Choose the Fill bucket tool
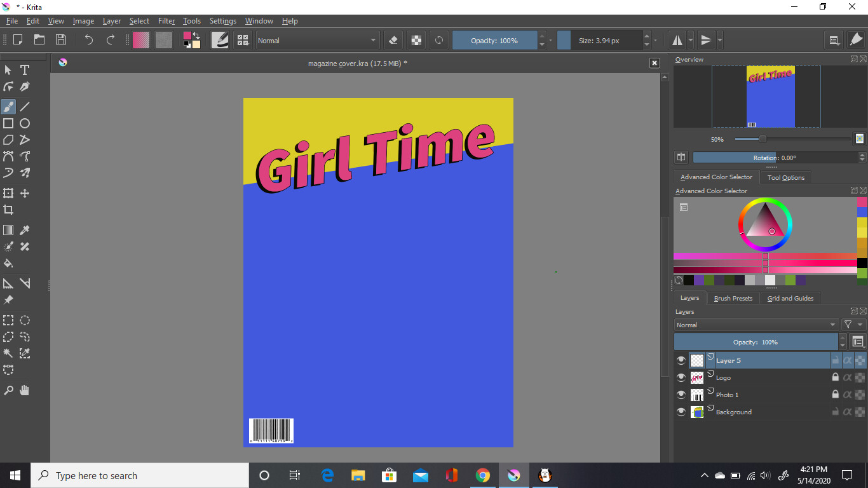868x488 pixels. tap(8, 263)
